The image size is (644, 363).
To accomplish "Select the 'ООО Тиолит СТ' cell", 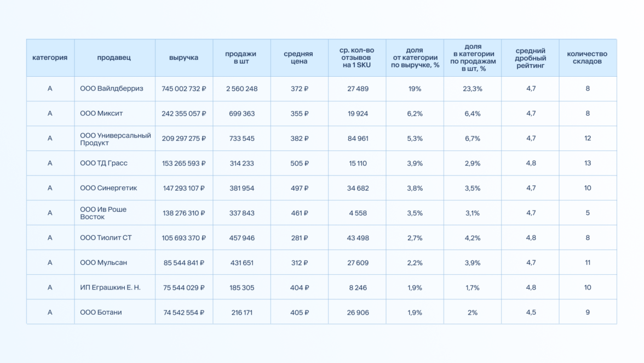I will pos(106,238).
